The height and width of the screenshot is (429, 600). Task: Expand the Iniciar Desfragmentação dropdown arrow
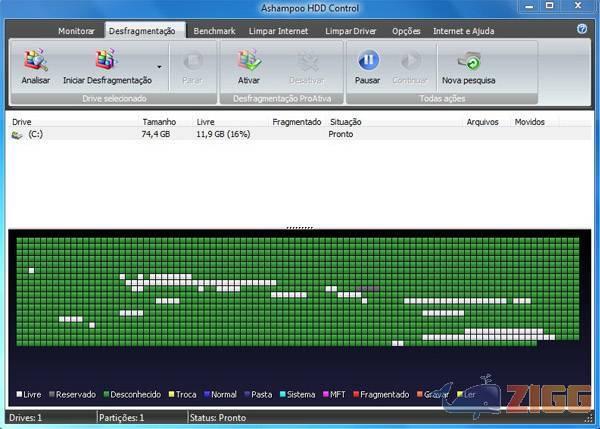pyautogui.click(x=158, y=80)
